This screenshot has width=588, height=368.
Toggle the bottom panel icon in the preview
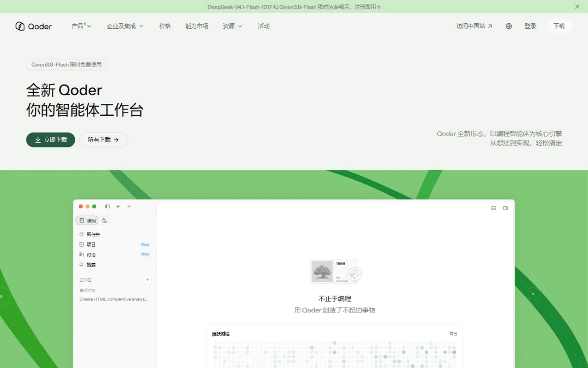coord(493,208)
